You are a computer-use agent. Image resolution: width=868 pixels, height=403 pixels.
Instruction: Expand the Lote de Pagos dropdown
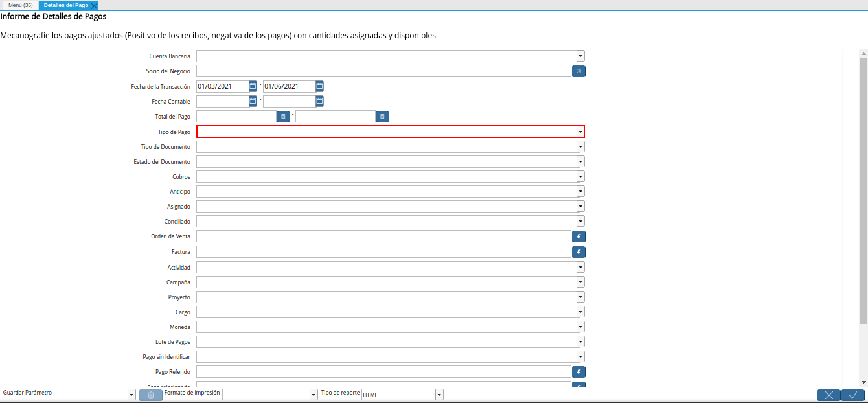point(580,342)
